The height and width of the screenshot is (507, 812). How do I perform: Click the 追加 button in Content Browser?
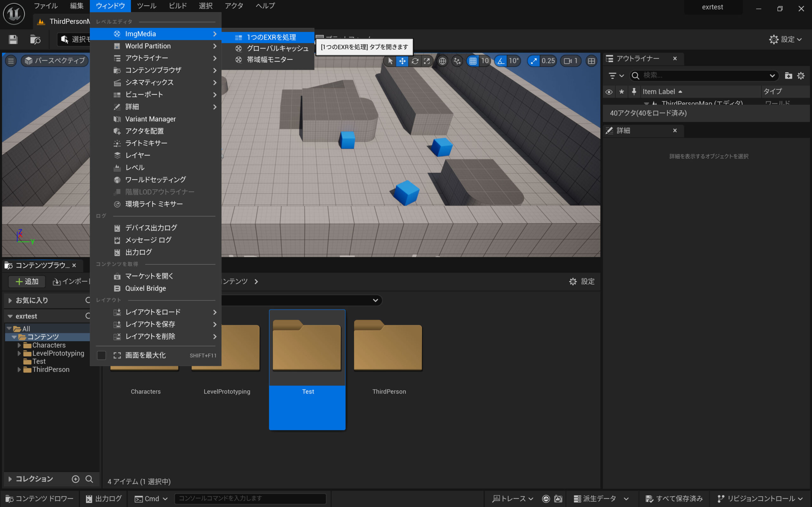(x=27, y=281)
